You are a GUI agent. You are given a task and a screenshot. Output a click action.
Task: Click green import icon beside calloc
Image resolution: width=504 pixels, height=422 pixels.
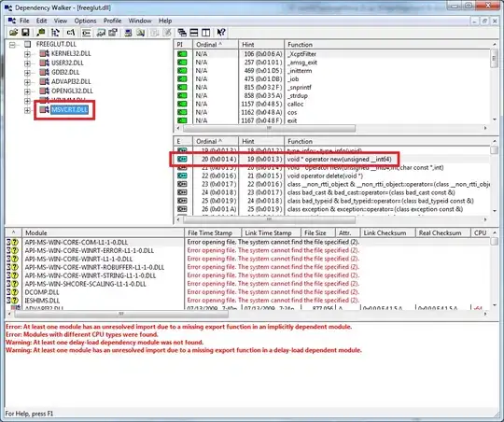(182, 104)
